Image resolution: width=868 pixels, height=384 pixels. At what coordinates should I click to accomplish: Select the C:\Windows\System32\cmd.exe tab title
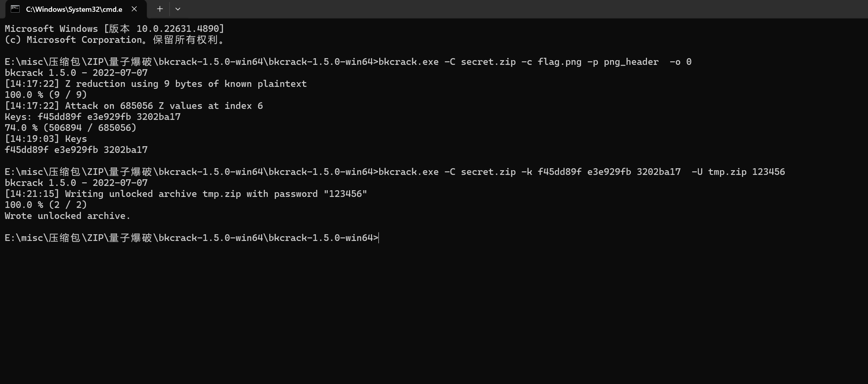pos(74,9)
